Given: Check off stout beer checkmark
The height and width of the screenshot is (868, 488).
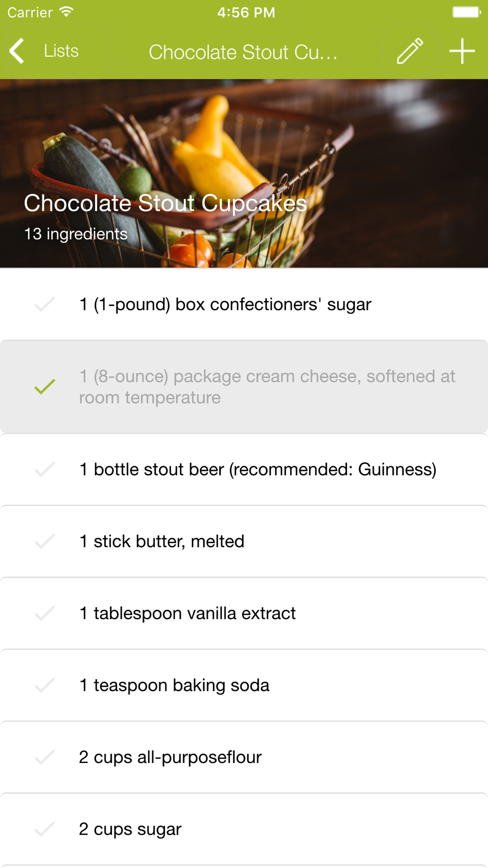Looking at the screenshot, I should tap(44, 469).
